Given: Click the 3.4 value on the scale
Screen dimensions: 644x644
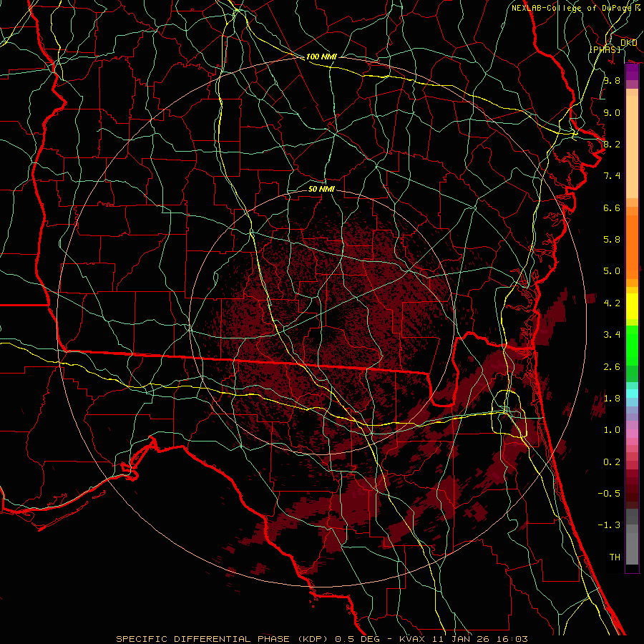Looking at the screenshot, I should pyautogui.click(x=612, y=335).
